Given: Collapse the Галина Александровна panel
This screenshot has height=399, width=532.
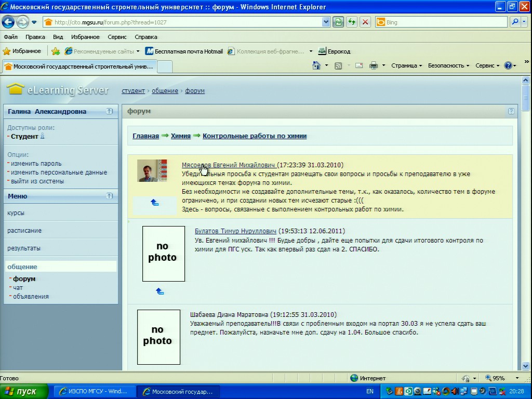Looking at the screenshot, I should [x=109, y=111].
